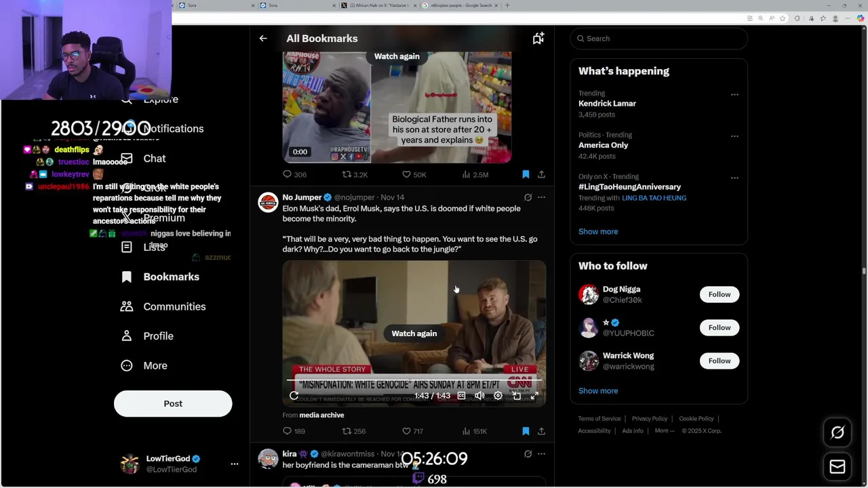Open the More menu in sidebar

point(144,365)
